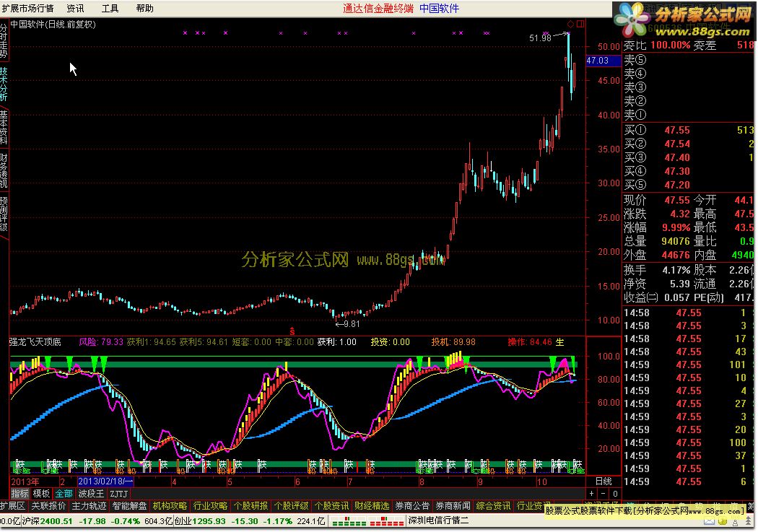The image size is (758, 532).
Task: Click the 强龙飞天顶底 indicator name
Action: click(x=35, y=342)
